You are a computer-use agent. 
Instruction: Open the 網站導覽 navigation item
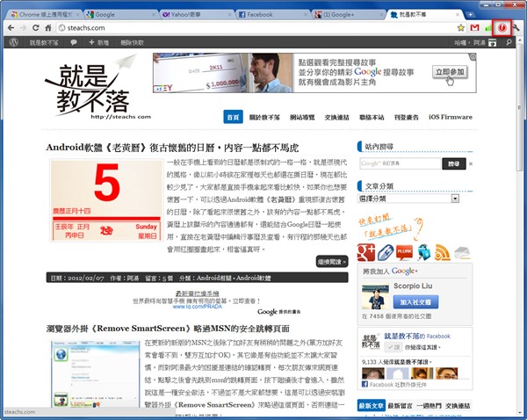302,117
